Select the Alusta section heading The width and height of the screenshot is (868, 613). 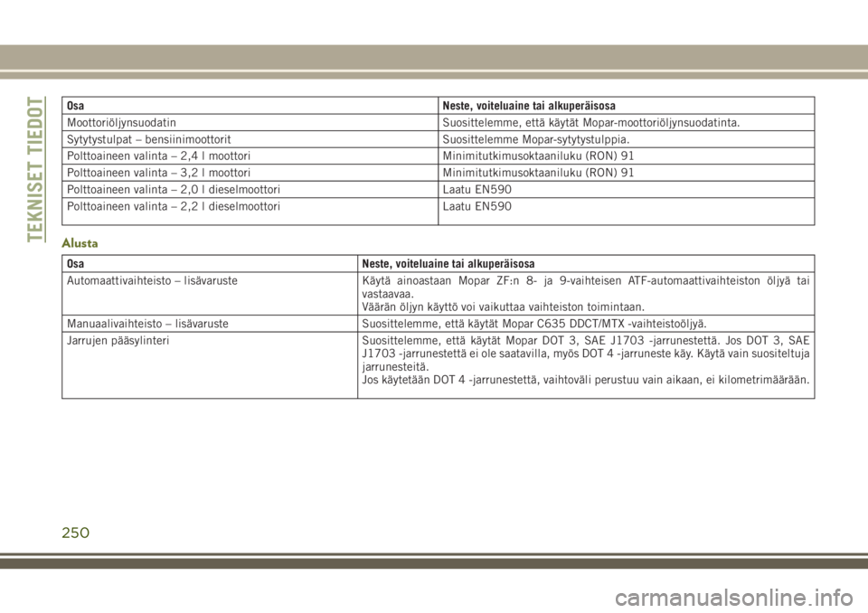[81, 243]
